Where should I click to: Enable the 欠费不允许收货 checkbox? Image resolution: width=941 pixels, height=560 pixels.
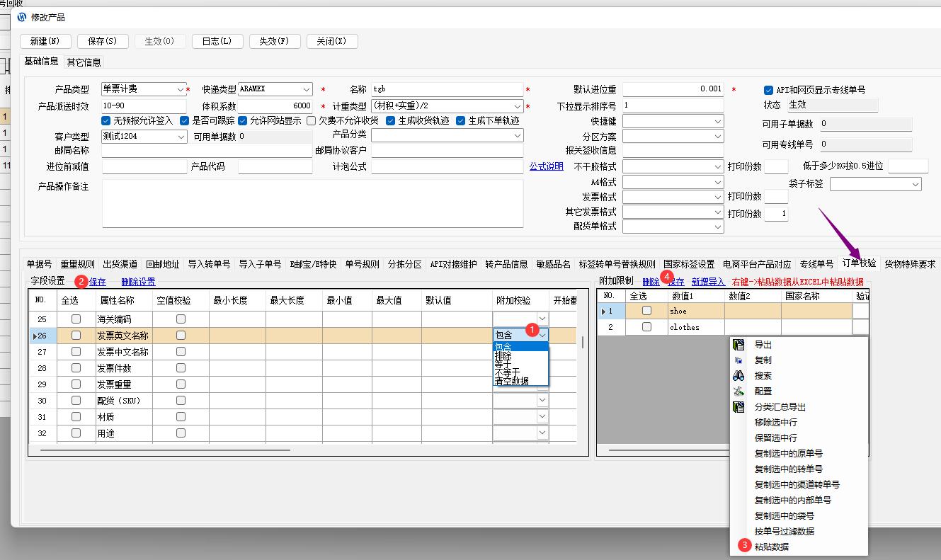(x=312, y=120)
